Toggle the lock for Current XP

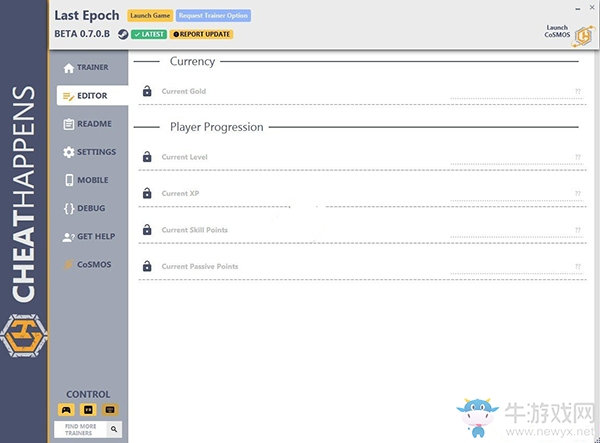pos(147,193)
